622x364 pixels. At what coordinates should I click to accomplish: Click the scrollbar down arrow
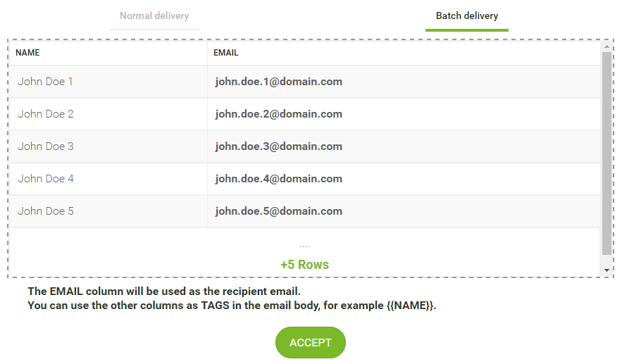pos(607,270)
